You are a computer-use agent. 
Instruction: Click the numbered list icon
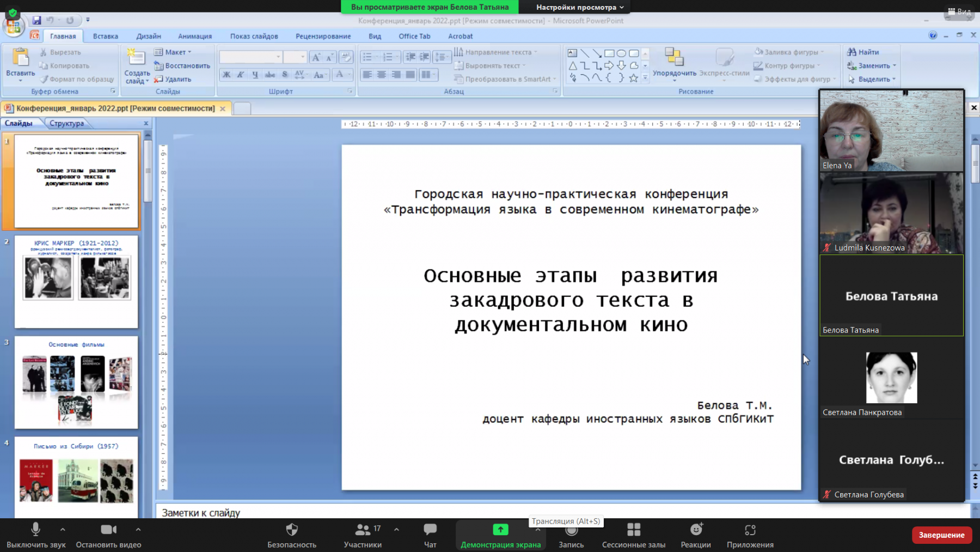pos(388,57)
